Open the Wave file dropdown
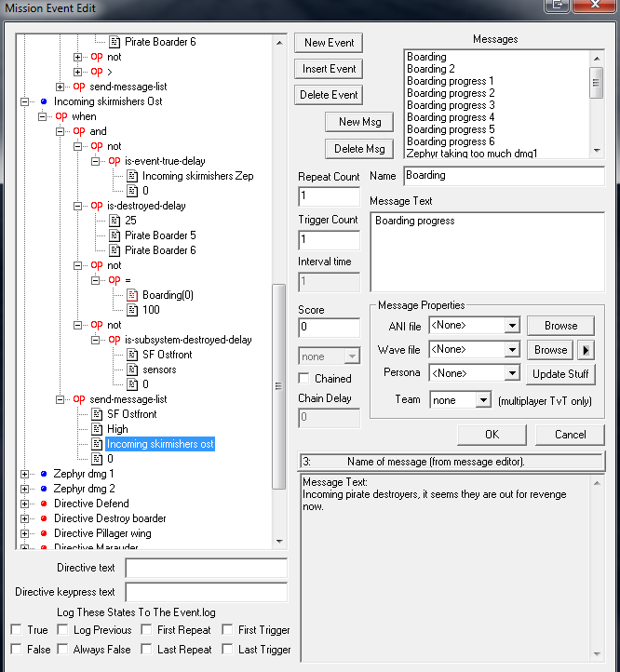 [512, 350]
